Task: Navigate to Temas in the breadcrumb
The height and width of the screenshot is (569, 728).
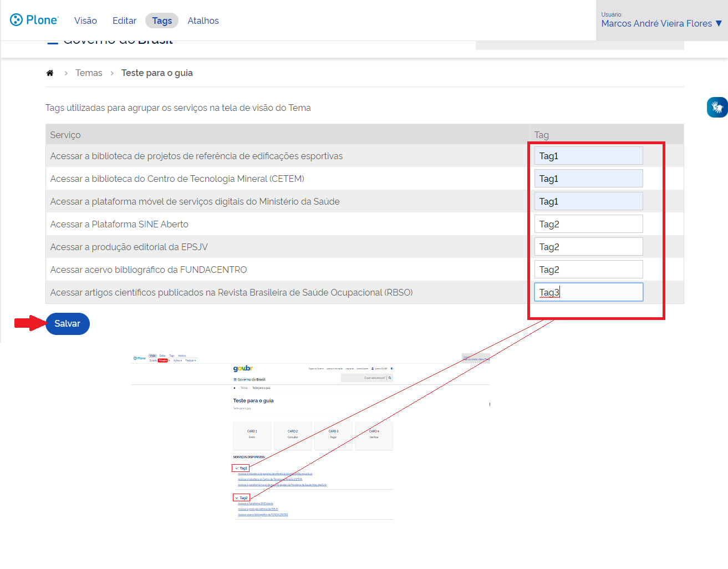Action: [x=89, y=73]
